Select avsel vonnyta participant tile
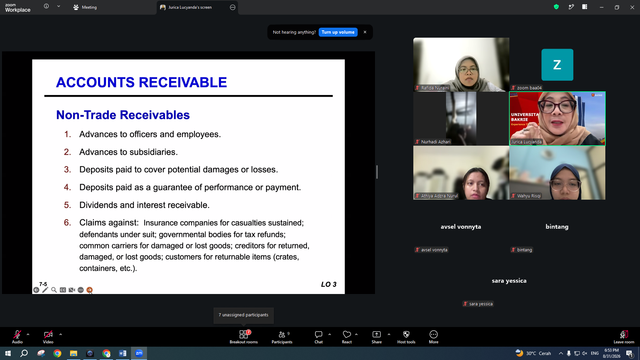 (x=461, y=227)
